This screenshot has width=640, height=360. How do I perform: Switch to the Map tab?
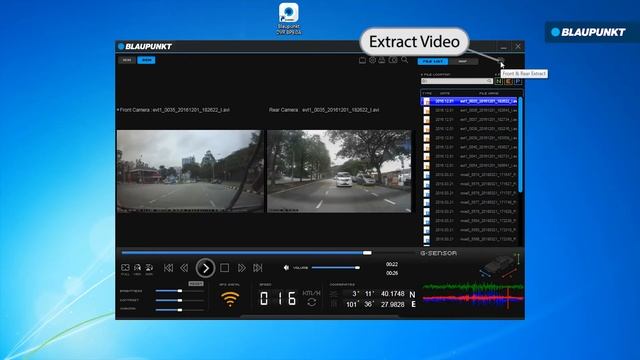click(x=463, y=61)
